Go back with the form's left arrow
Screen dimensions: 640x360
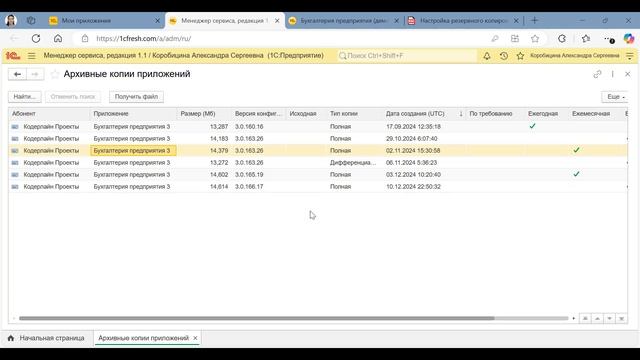click(17, 74)
